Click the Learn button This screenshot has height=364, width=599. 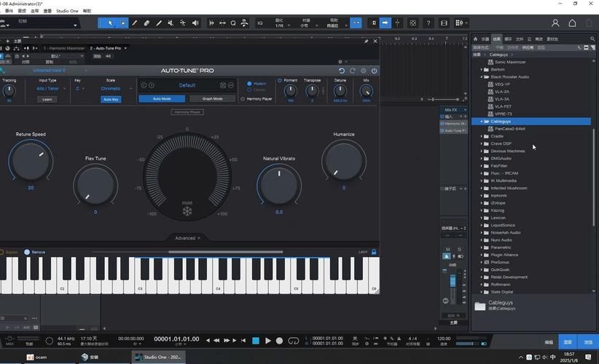[x=47, y=100]
